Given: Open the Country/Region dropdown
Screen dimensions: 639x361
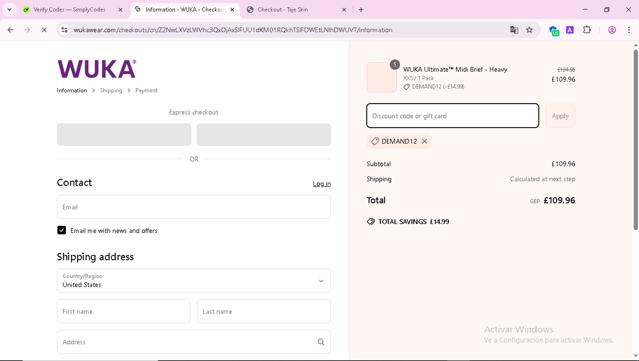Looking at the screenshot, I should pos(194,280).
